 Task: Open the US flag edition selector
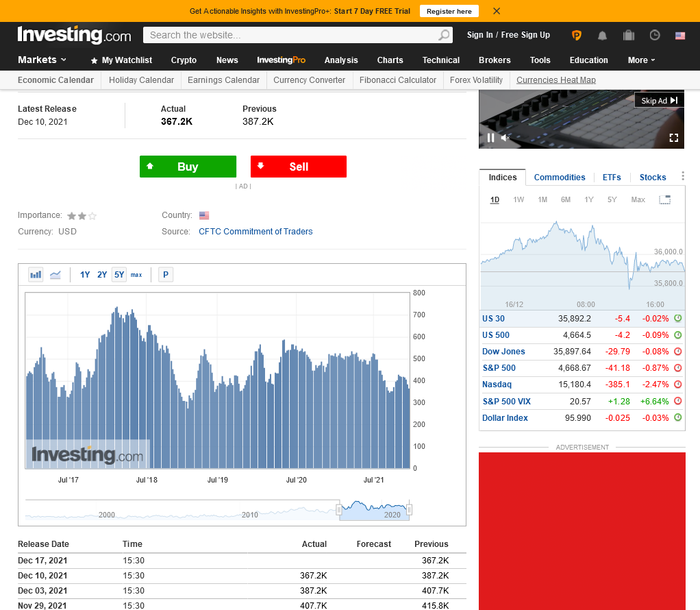point(680,36)
